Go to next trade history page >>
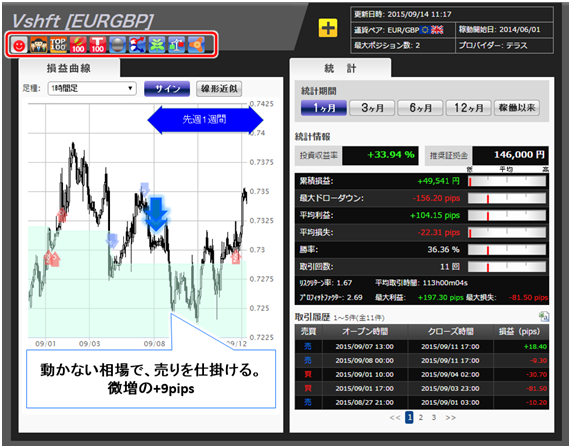Screen dimensions: 571x448 pos(450,417)
